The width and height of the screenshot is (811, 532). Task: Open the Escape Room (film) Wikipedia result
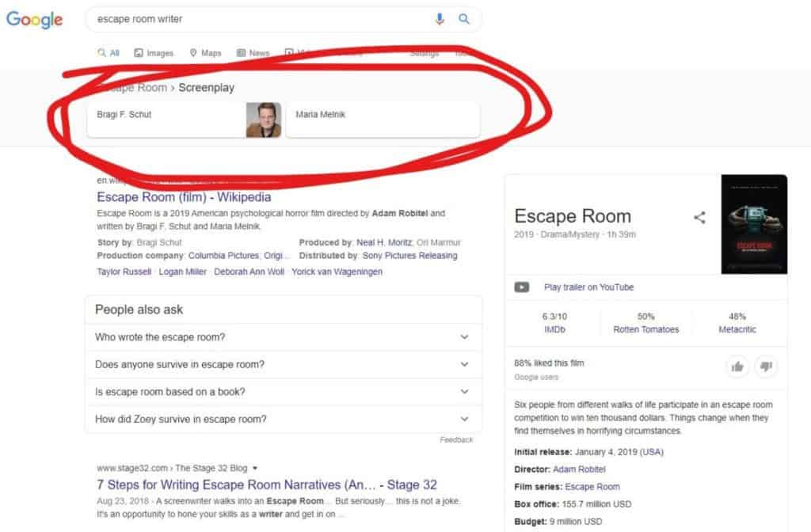coord(184,197)
